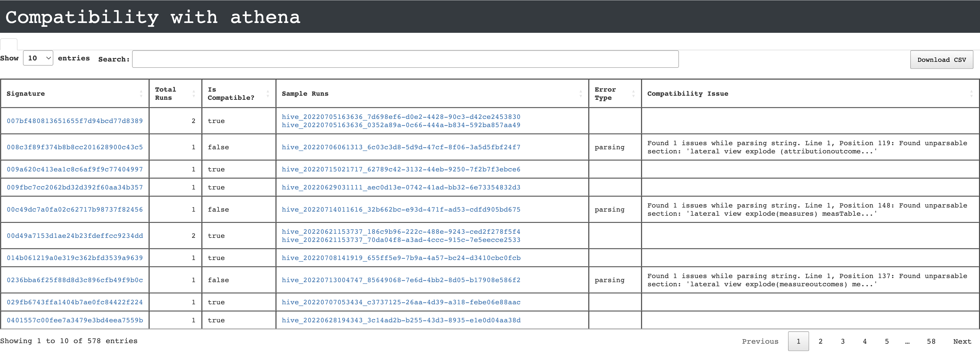
Task: Open run hive_20220629031111_aec0d13e link
Action: 401,188
